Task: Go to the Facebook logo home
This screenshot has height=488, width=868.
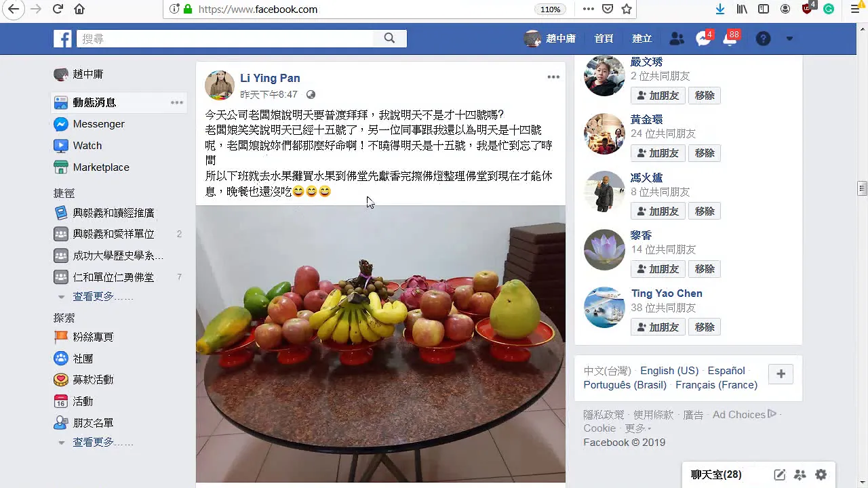Action: [62, 39]
